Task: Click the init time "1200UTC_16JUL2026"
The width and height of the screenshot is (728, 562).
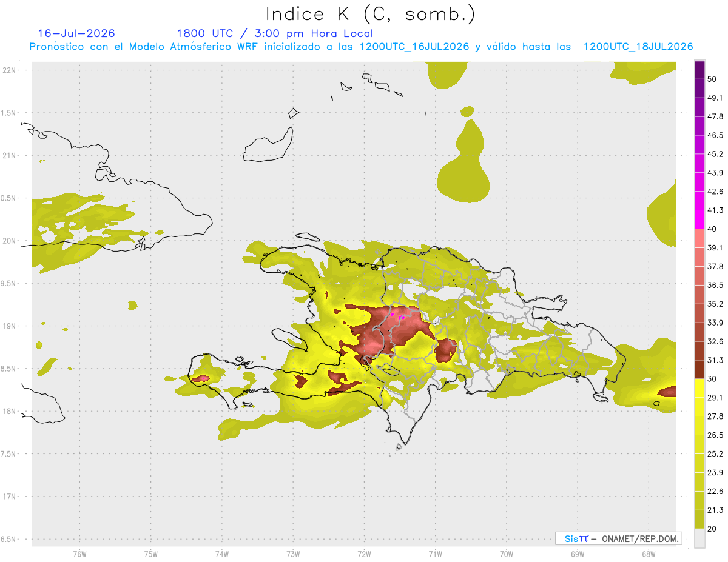Action: (x=414, y=47)
